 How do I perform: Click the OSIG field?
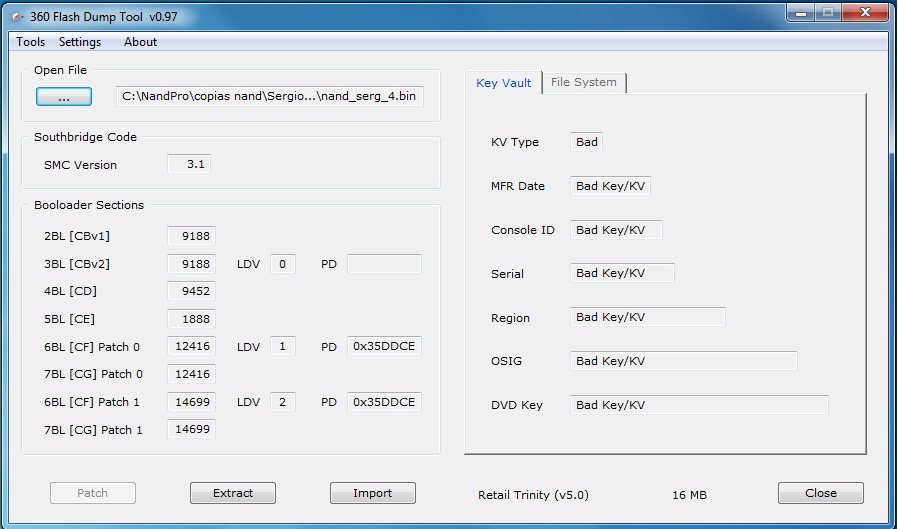pyautogui.click(x=683, y=361)
